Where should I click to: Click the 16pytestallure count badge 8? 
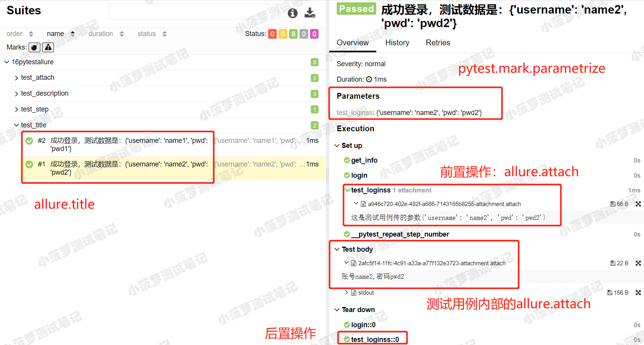(x=315, y=62)
